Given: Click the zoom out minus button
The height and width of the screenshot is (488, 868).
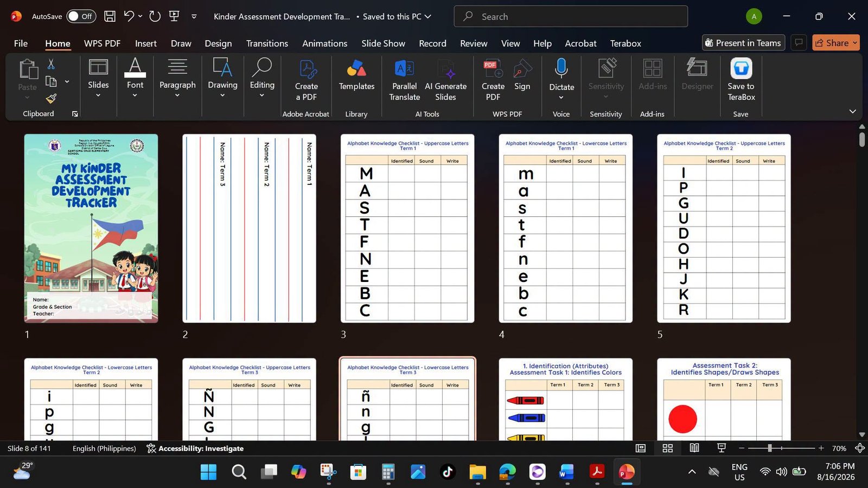Looking at the screenshot, I should [x=742, y=448].
